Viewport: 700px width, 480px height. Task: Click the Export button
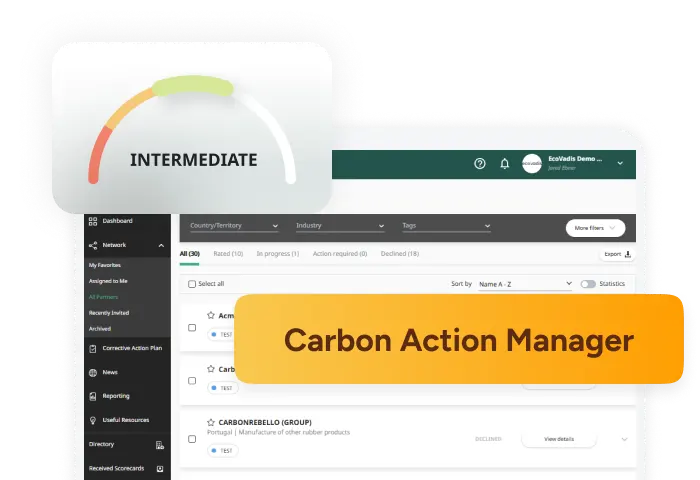coord(617,254)
